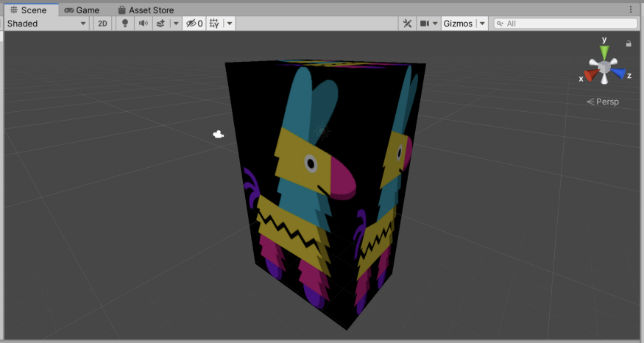Open the scene view more options menu
644x343 pixels.
tap(631, 9)
